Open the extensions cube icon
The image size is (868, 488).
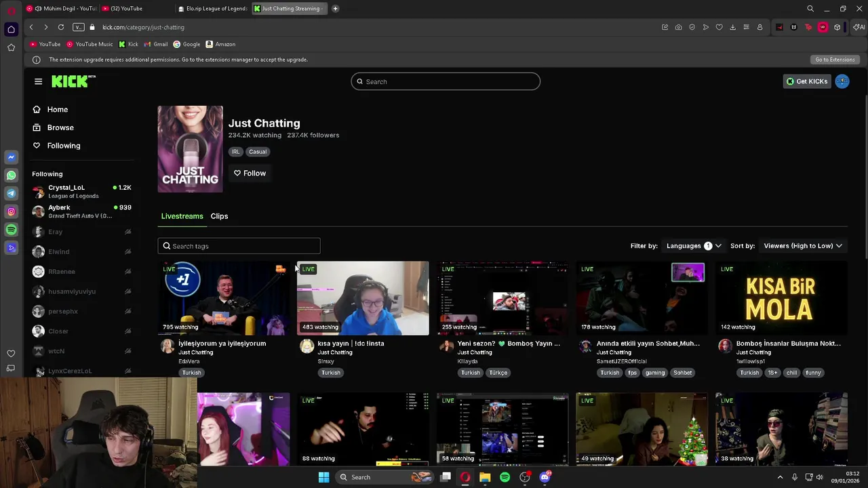tap(837, 27)
